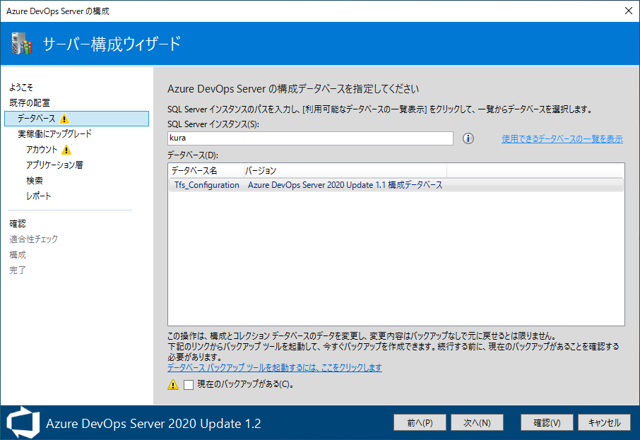Select the アカウント wizard step

[42, 150]
